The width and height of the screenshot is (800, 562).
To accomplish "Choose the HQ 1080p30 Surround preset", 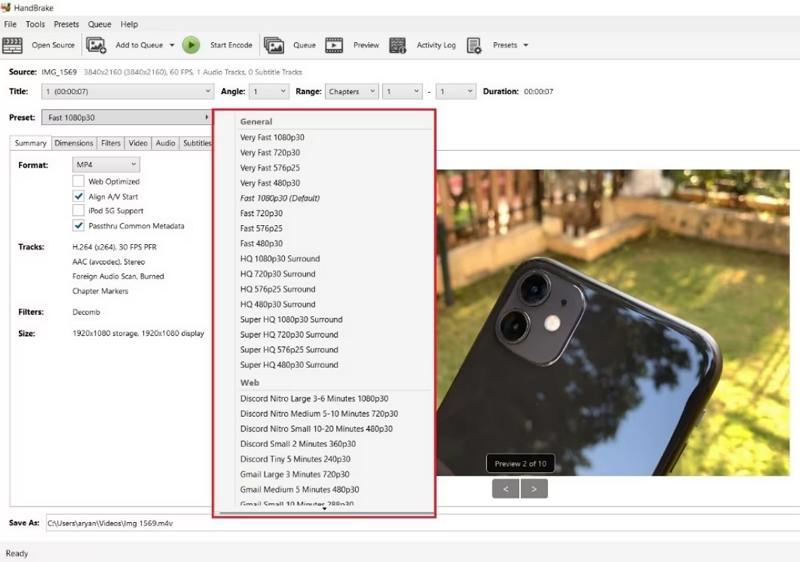I will click(x=278, y=258).
